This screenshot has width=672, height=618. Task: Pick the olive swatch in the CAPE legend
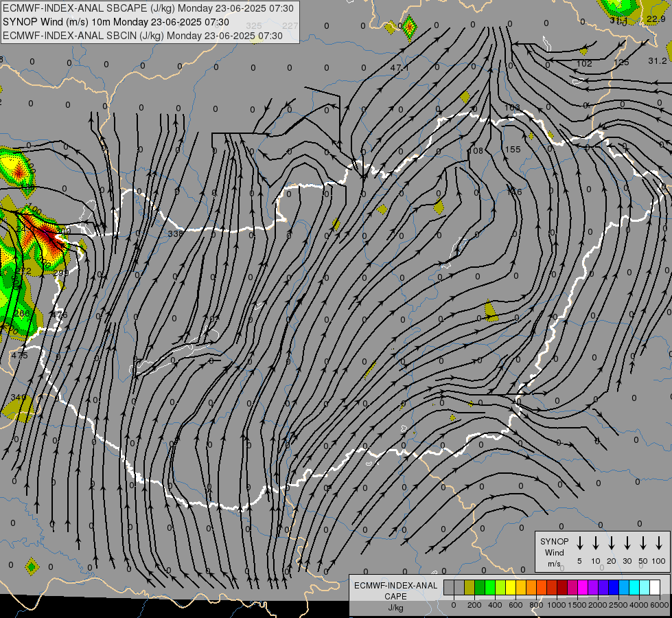[470, 588]
